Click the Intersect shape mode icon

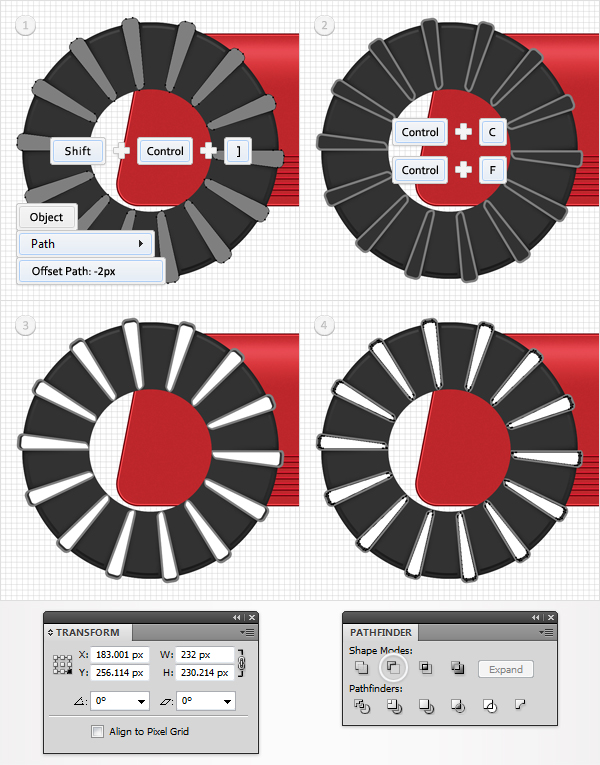[425, 667]
